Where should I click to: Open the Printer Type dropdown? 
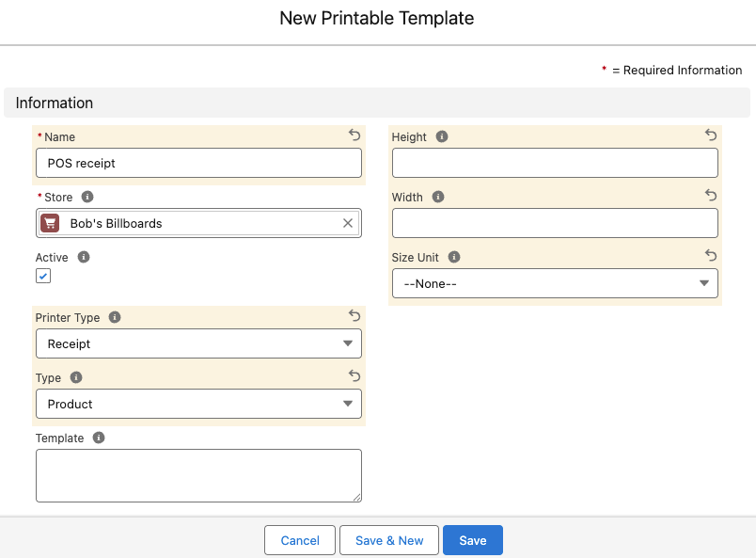point(198,343)
